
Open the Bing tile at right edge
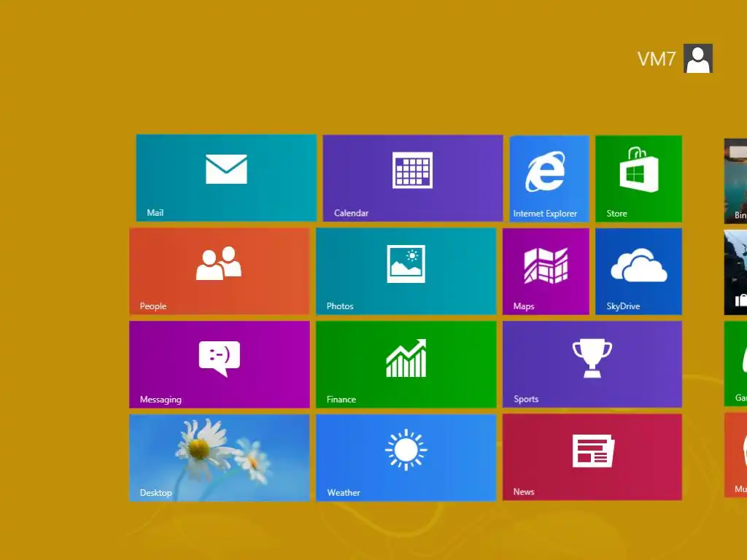[735, 181]
